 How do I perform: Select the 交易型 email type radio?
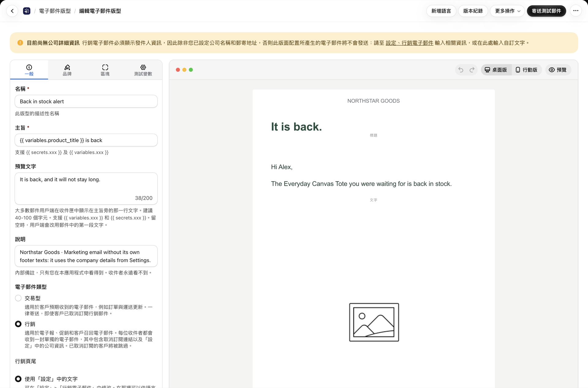point(18,298)
